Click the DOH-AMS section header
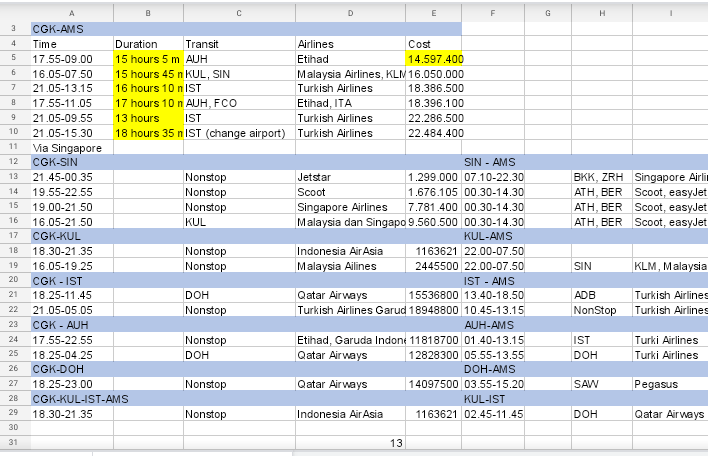 point(493,369)
